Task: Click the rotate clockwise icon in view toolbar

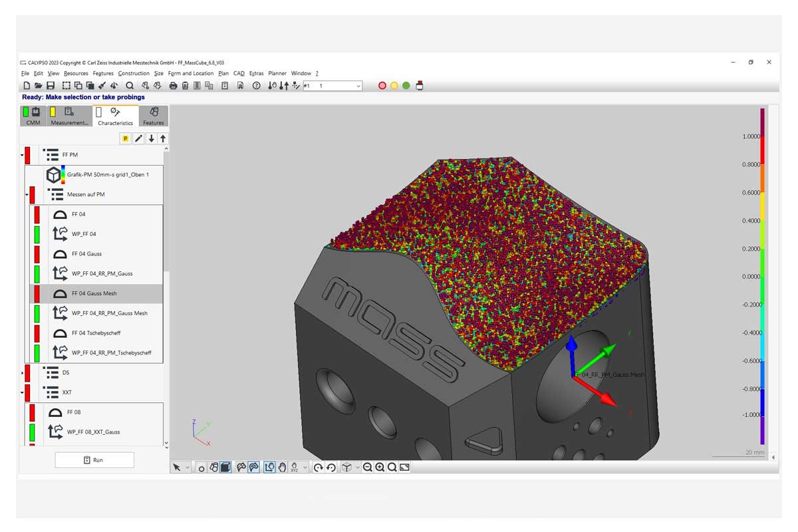Action: click(x=318, y=467)
